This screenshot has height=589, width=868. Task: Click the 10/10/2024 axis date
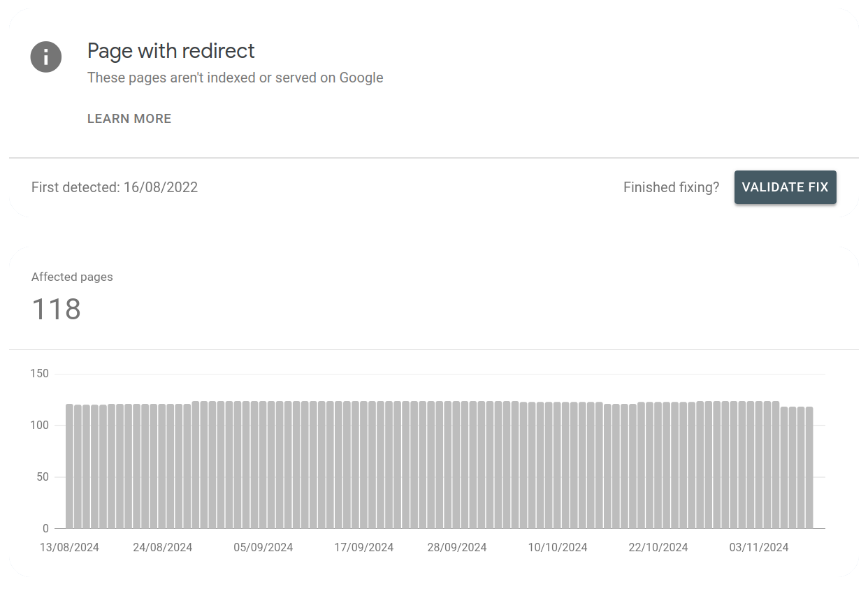[x=558, y=547]
